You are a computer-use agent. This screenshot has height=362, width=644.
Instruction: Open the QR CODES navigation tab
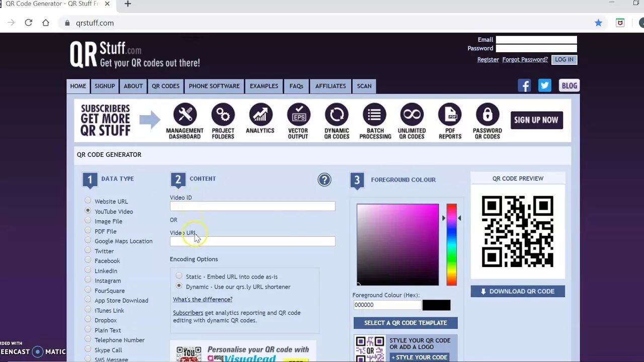pyautogui.click(x=166, y=86)
